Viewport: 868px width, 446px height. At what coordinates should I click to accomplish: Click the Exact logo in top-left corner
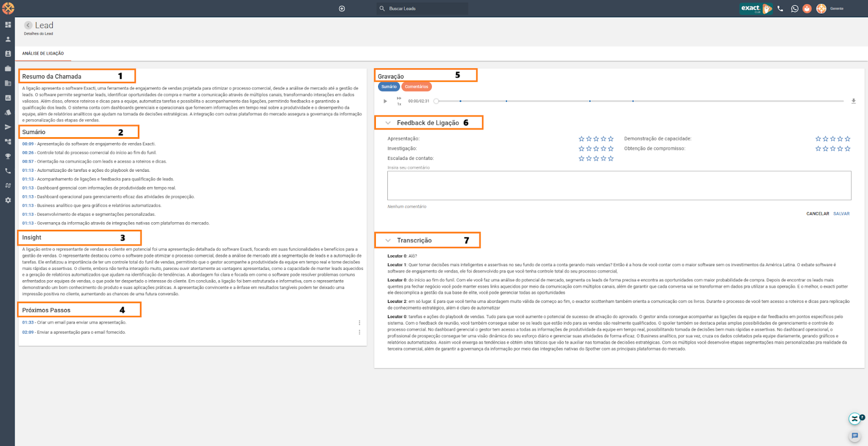(8, 8)
